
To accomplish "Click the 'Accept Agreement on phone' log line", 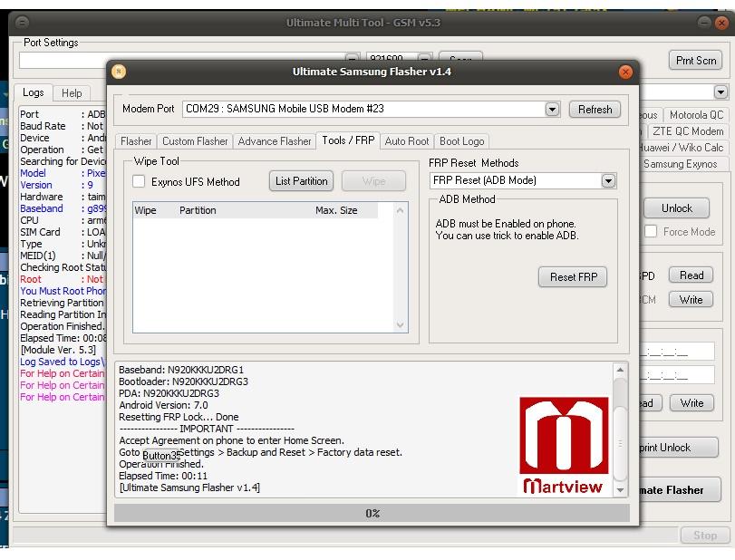I will tap(232, 440).
